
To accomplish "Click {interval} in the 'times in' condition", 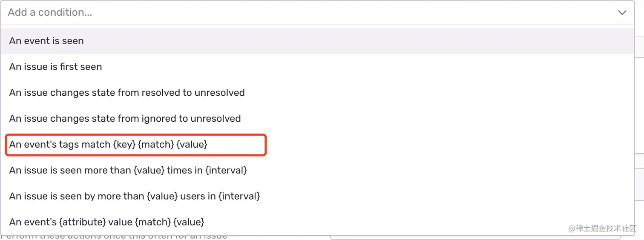I will [227, 170].
